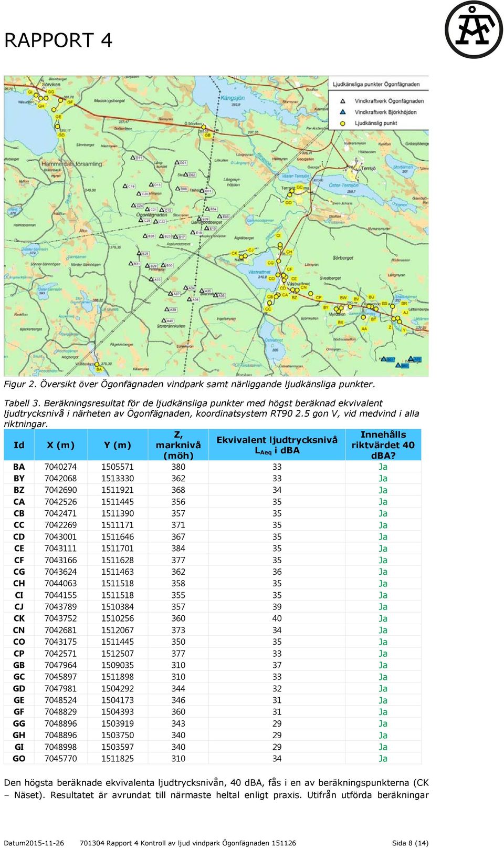This screenshot has width=504, height=848.
Task: Select the RAPPORT 4 heading
Action: pos(58,40)
